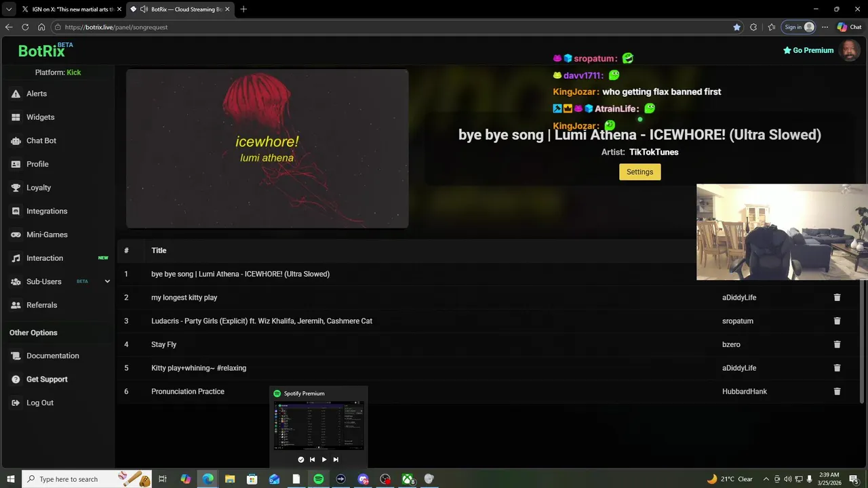Click requester name 'bzero'

coord(731,344)
